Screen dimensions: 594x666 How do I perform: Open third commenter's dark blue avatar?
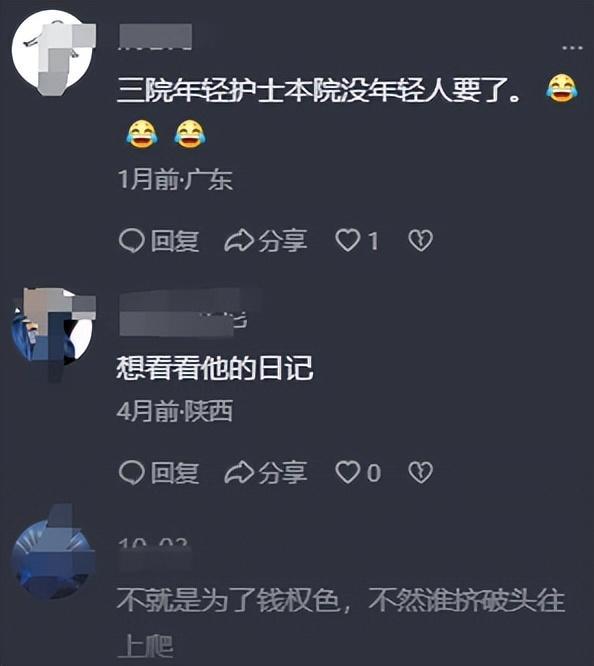(54, 556)
